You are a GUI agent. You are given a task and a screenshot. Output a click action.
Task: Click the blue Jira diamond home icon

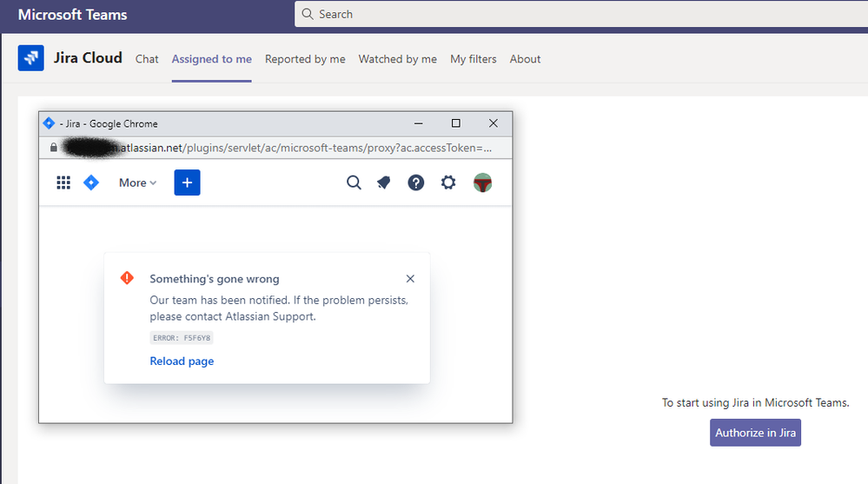pyautogui.click(x=91, y=182)
